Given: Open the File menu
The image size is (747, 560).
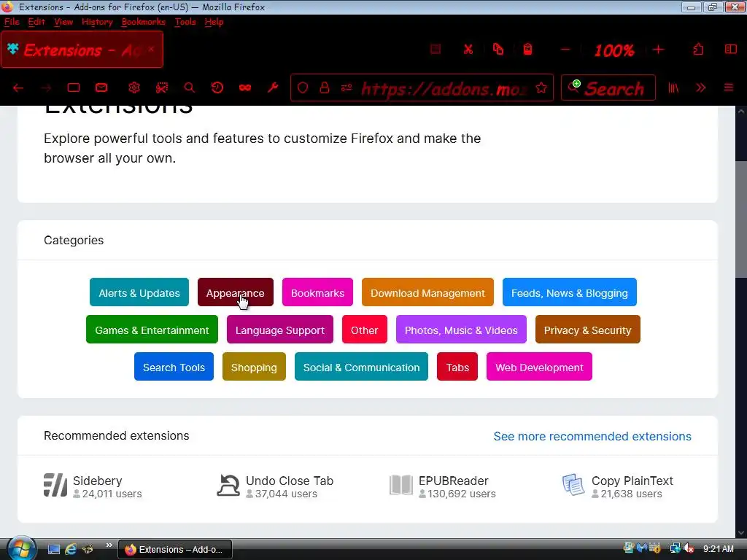Looking at the screenshot, I should [12, 22].
